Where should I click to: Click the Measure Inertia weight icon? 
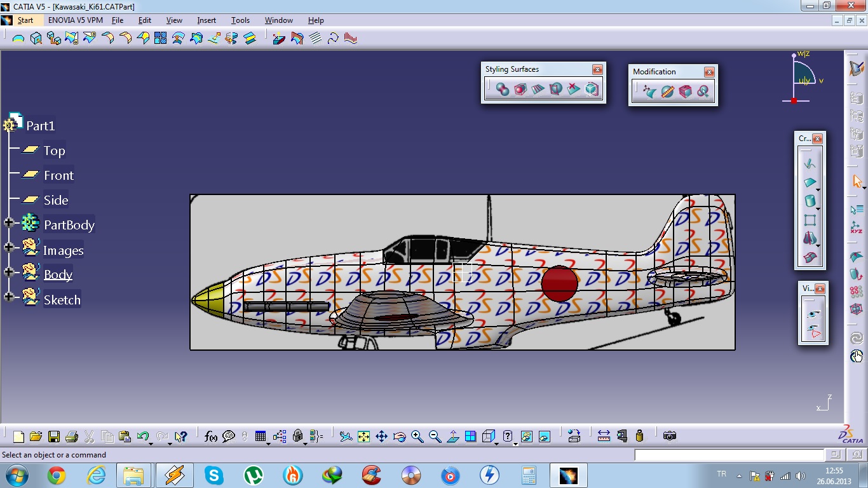coord(639,436)
